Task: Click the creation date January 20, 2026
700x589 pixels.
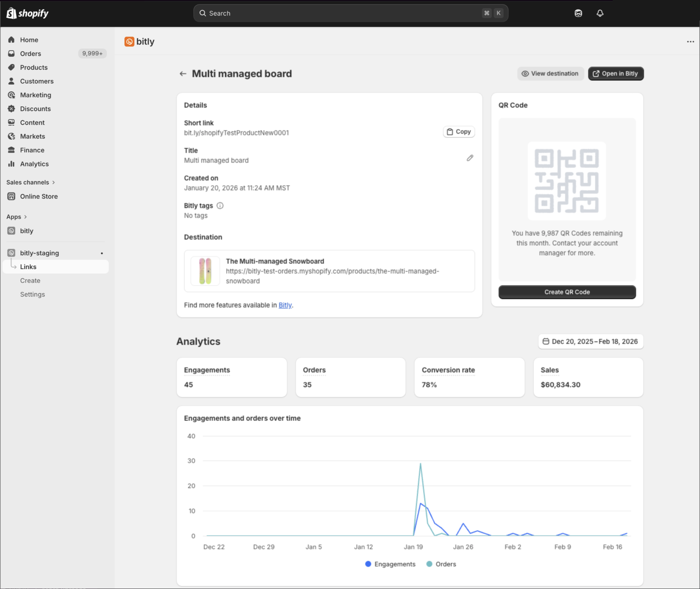Action: click(x=237, y=188)
